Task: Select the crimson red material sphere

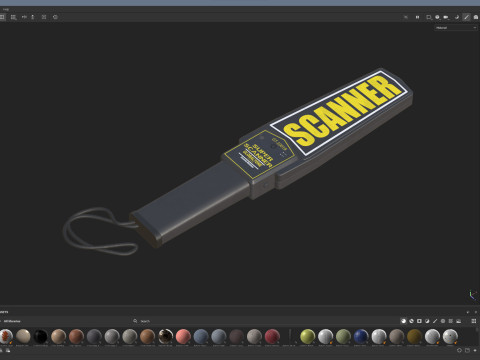Action: pyautogui.click(x=272, y=336)
